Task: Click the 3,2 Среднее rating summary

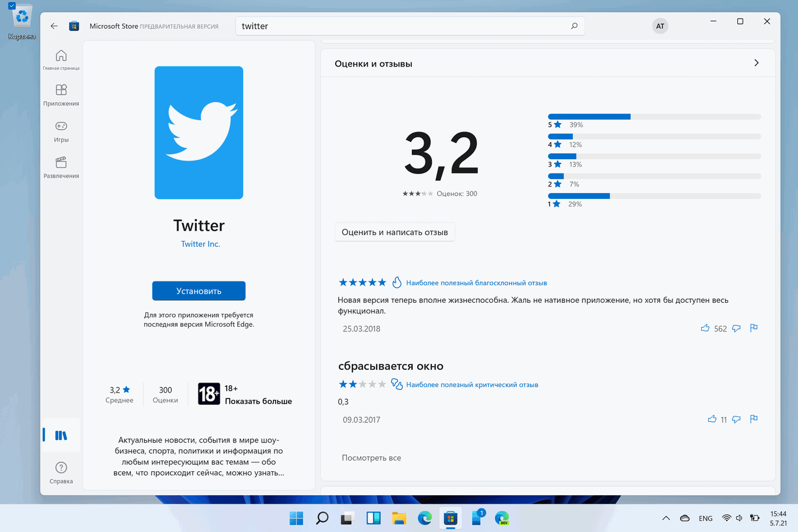Action: (x=120, y=395)
